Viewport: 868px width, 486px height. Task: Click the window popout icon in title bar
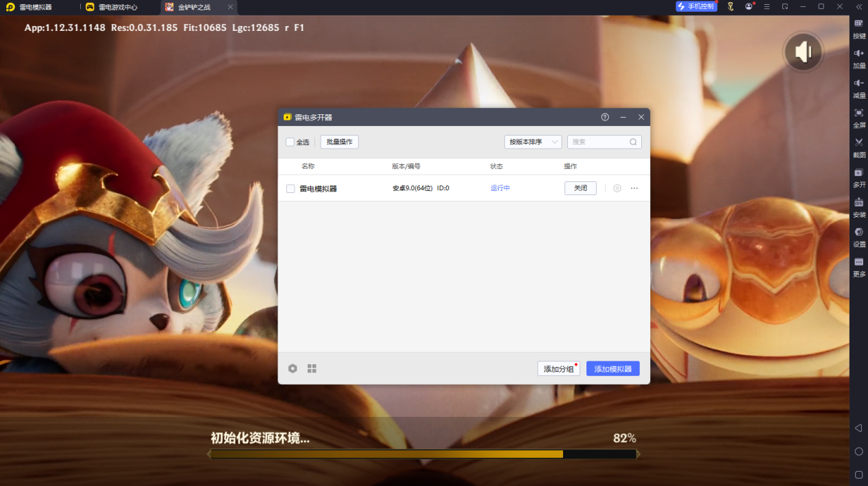(785, 6)
